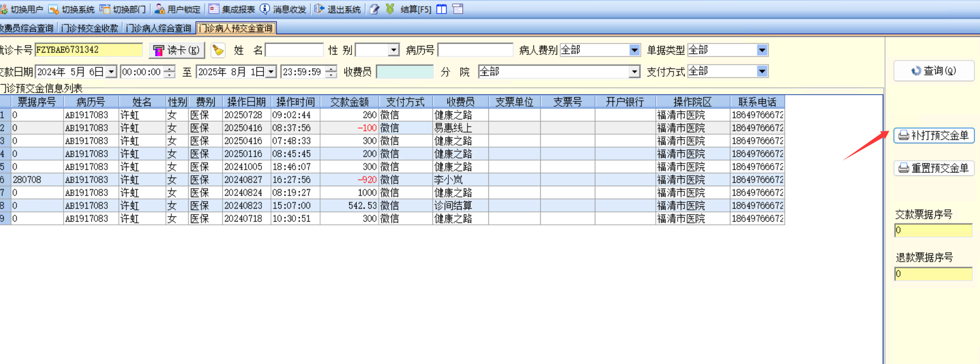The width and height of the screenshot is (980, 364).
Task: Run the search with 查询(Q)
Action: [x=934, y=71]
